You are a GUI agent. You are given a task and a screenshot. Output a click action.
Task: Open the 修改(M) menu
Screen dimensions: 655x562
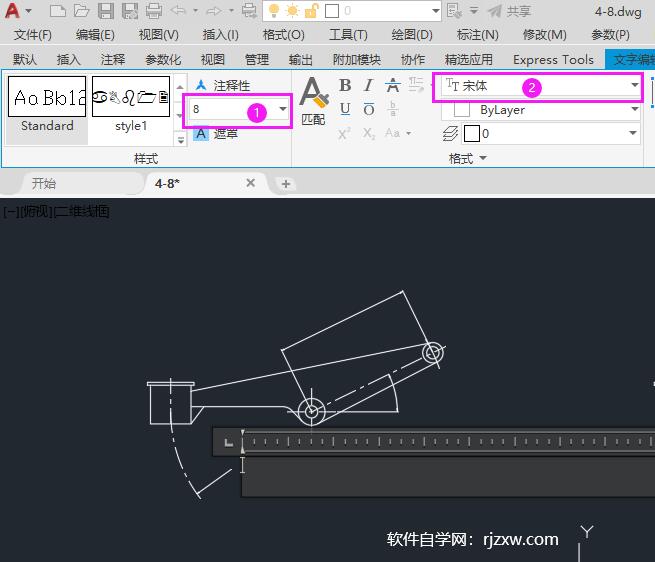pyautogui.click(x=545, y=35)
